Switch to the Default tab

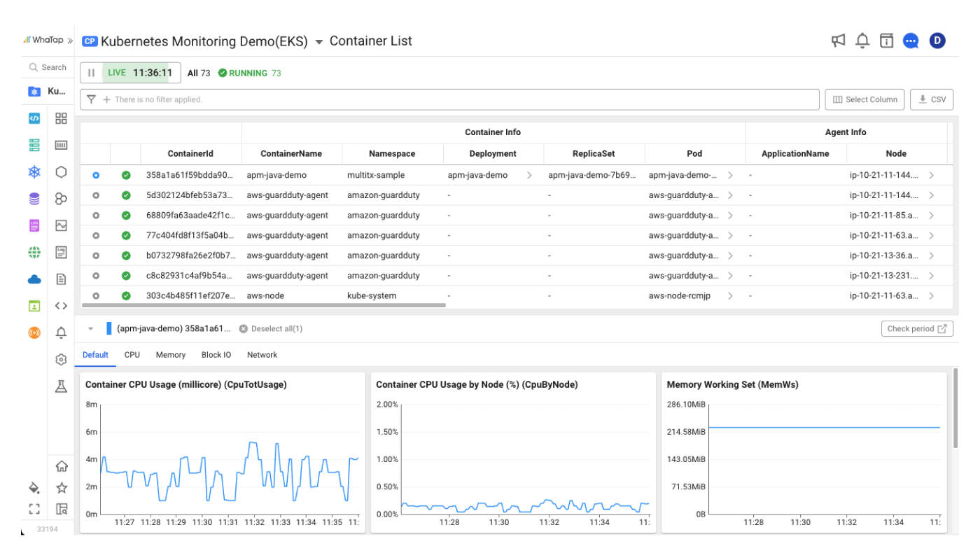coord(95,355)
